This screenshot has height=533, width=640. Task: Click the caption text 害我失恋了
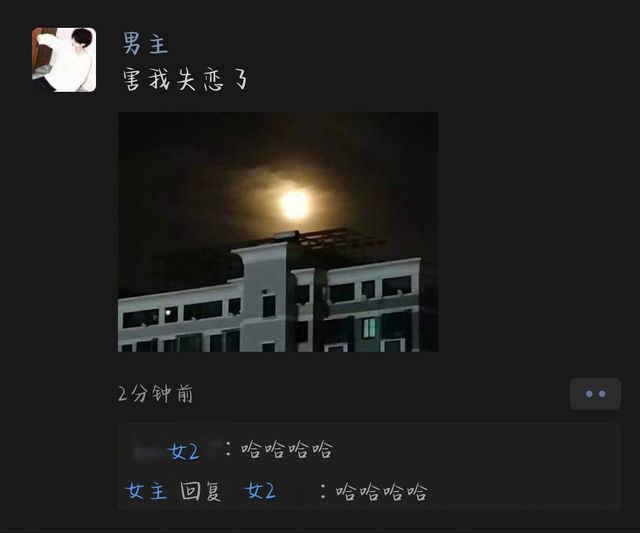185,79
